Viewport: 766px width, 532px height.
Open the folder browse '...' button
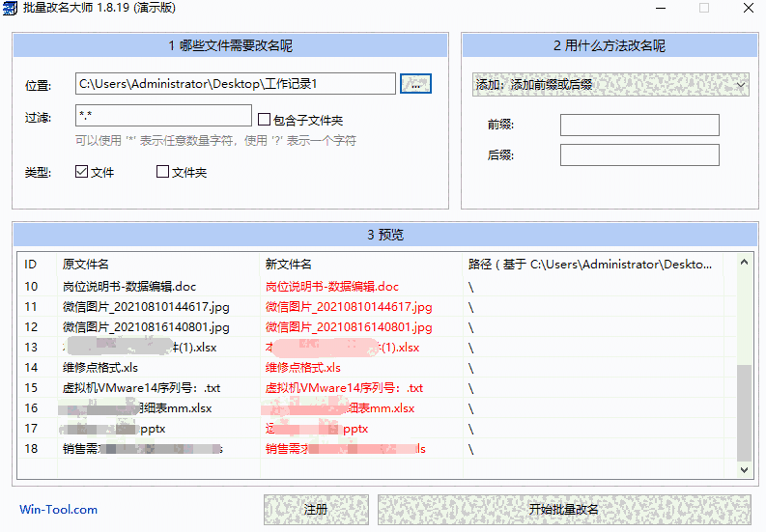tap(415, 84)
